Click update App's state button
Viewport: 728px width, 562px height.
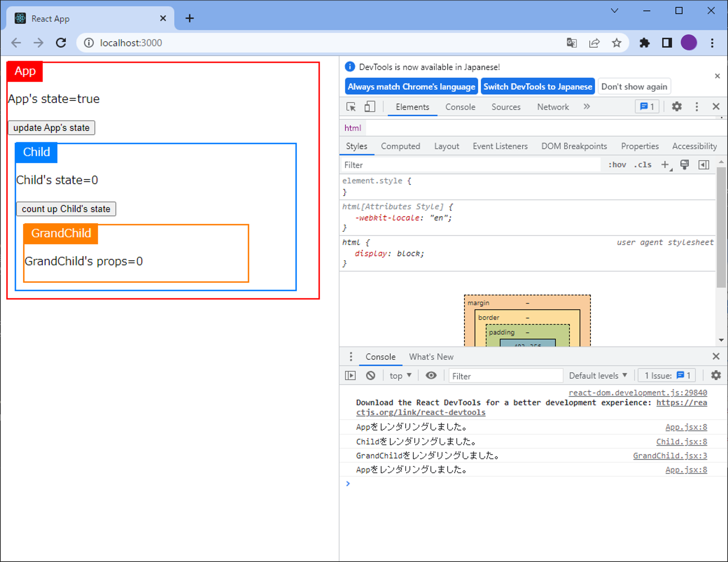(52, 128)
